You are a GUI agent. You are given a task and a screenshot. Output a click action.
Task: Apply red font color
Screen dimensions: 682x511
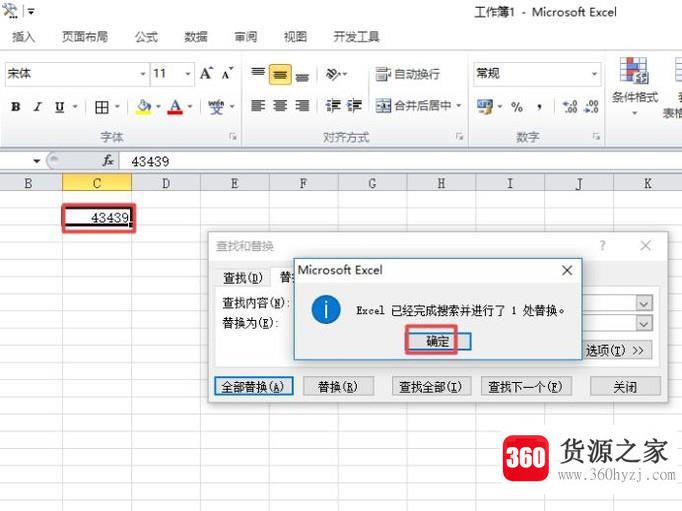coord(175,107)
